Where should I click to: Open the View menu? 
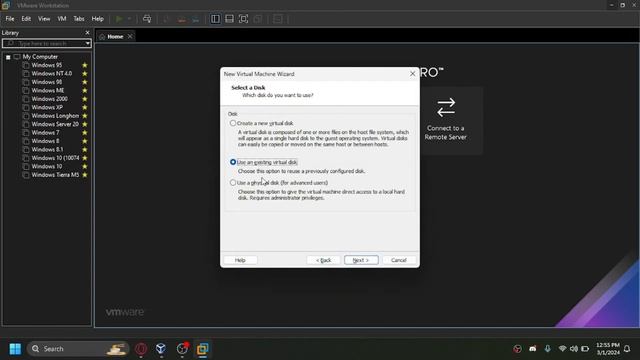pos(44,19)
